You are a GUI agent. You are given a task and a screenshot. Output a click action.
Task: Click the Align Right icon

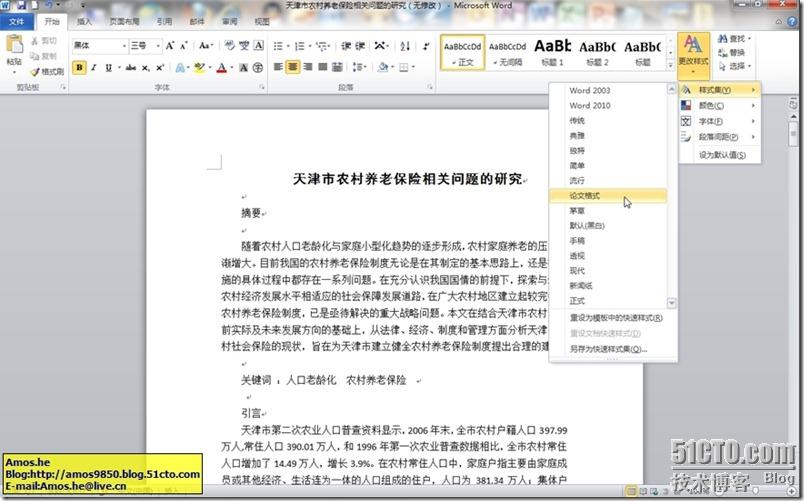pyautogui.click(x=308, y=67)
